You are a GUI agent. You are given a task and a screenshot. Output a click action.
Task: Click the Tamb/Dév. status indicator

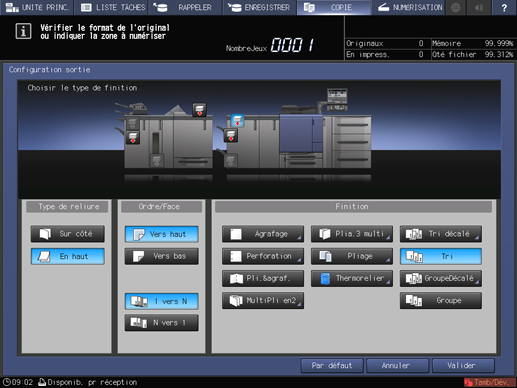click(490, 382)
